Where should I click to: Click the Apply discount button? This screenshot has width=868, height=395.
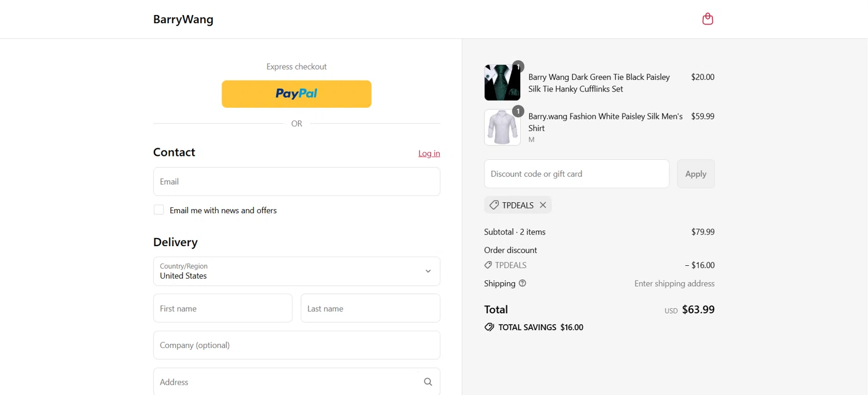pyautogui.click(x=696, y=174)
